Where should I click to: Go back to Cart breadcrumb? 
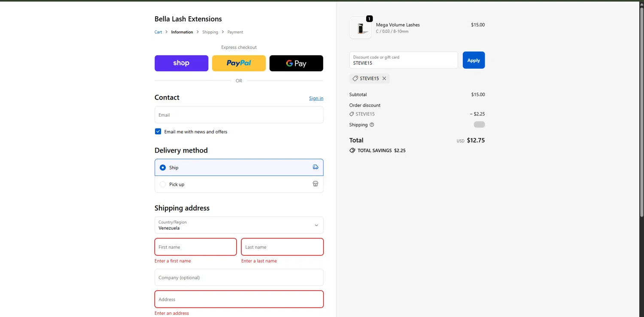158,32
